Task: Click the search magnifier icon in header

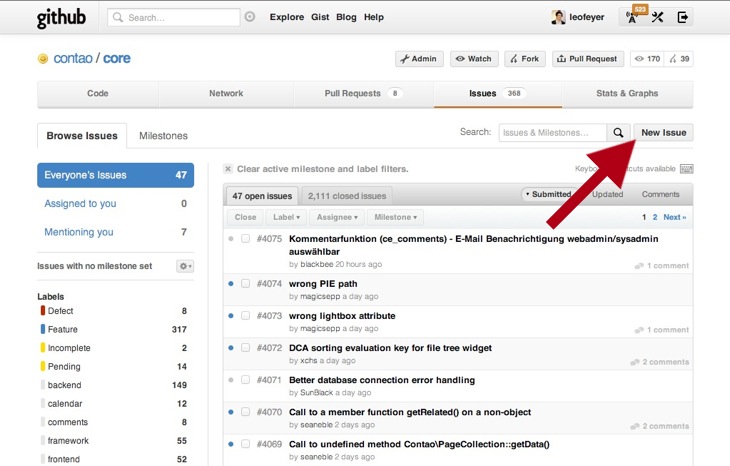Action: click(118, 17)
